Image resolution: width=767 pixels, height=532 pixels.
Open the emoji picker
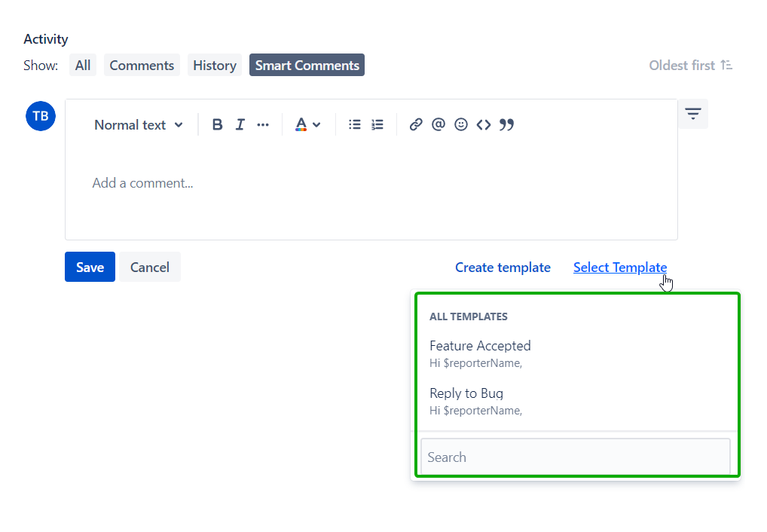tap(461, 125)
